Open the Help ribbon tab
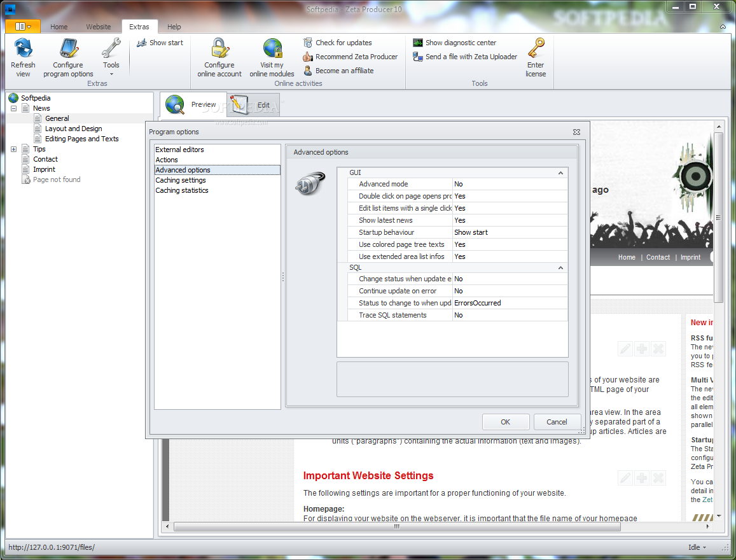Viewport: 736px width, 560px height. [174, 27]
